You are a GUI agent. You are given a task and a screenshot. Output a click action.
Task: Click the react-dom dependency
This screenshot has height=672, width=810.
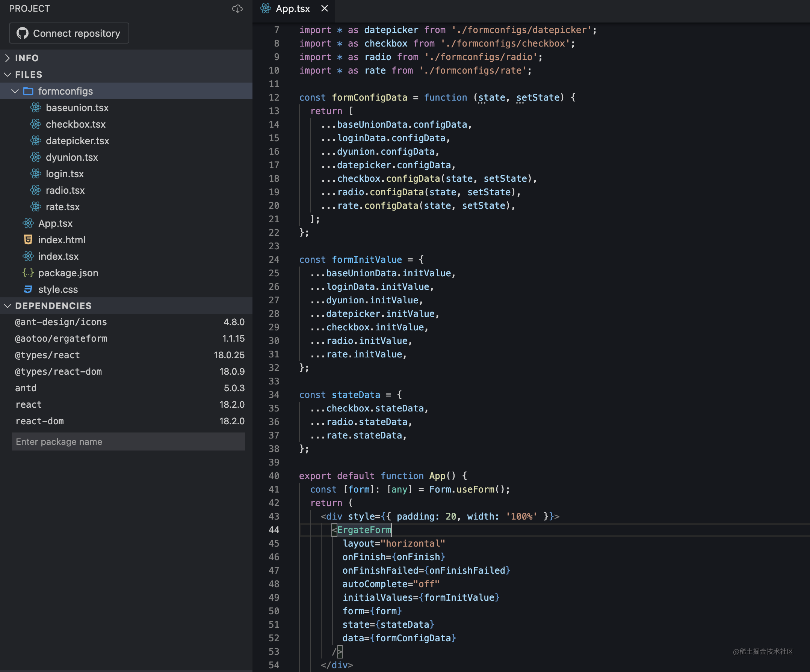tap(39, 421)
